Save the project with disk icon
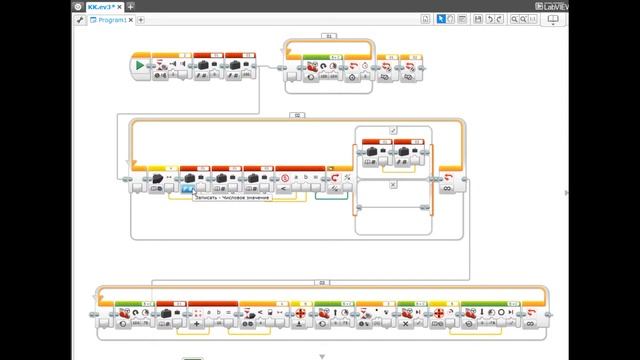This screenshot has height=360, width=640. tap(478, 19)
